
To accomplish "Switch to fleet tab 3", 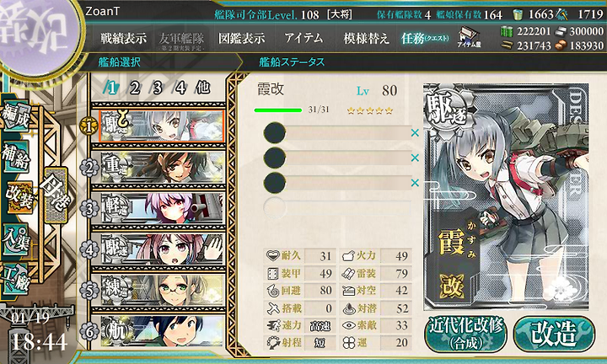I will (x=157, y=88).
